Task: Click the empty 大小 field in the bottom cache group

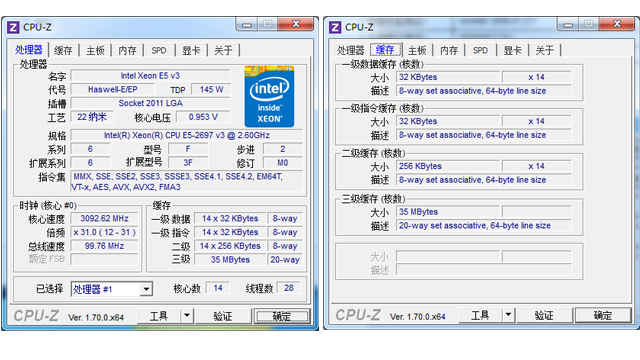Action: [448, 256]
